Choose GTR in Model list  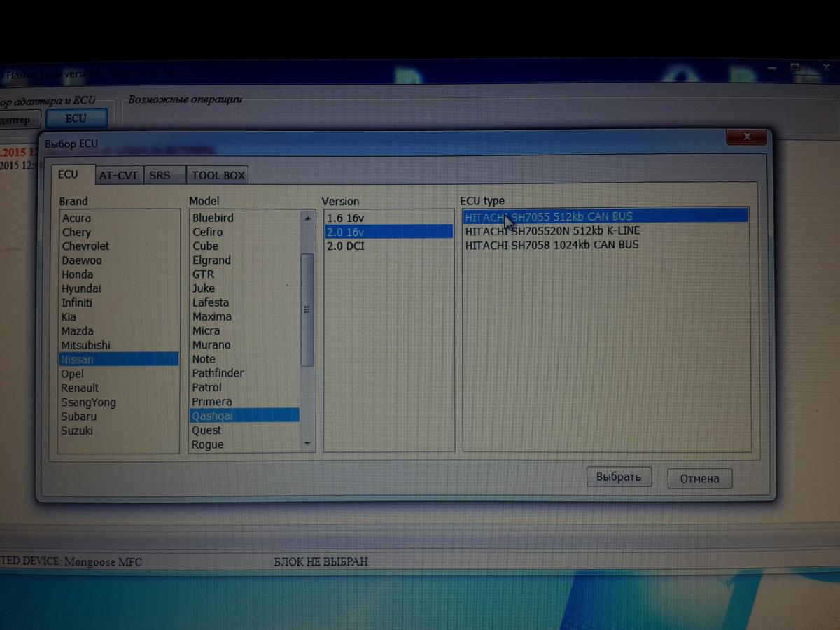coord(245,274)
